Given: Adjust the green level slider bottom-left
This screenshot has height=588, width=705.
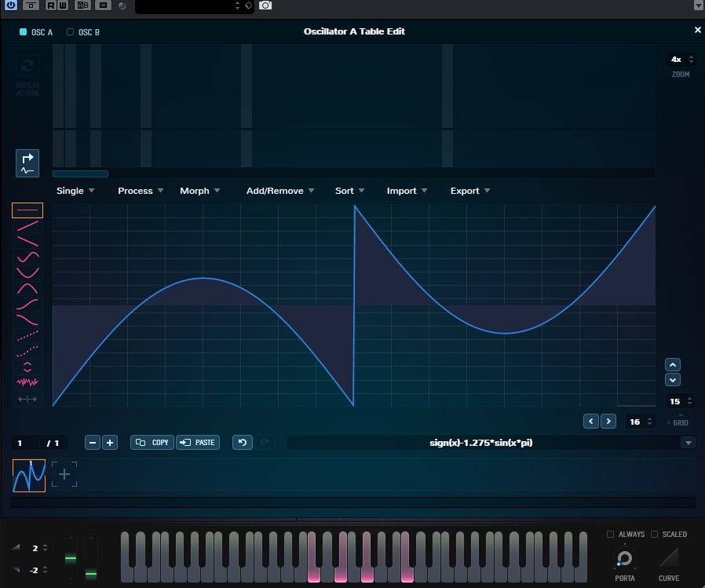Looking at the screenshot, I should [70, 559].
